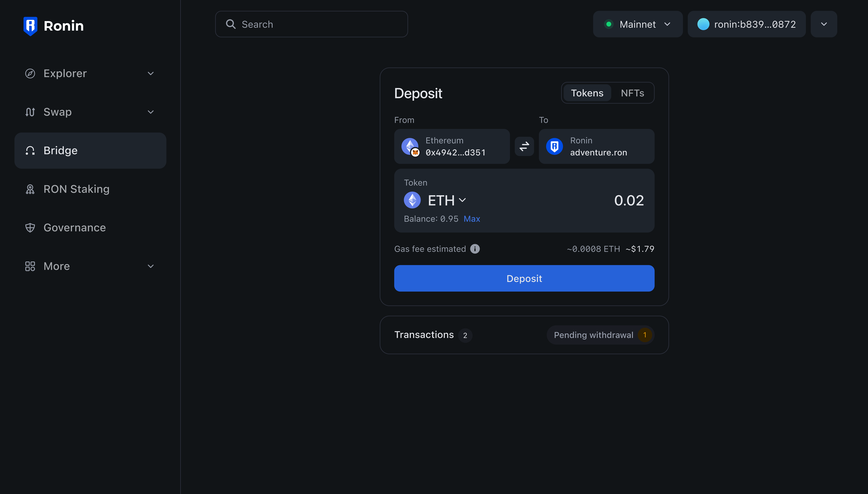The image size is (868, 494).
Task: Select the Tokens tab
Action: click(x=587, y=93)
